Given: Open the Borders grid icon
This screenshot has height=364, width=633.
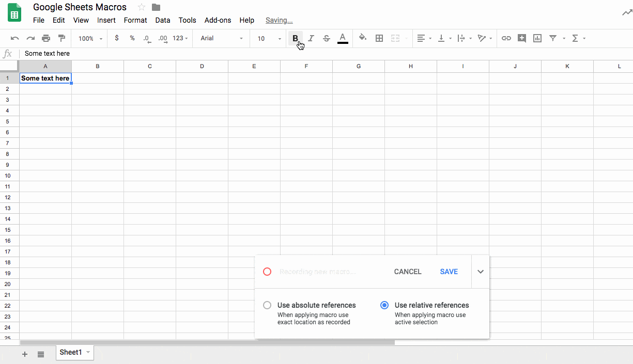Looking at the screenshot, I should (379, 38).
